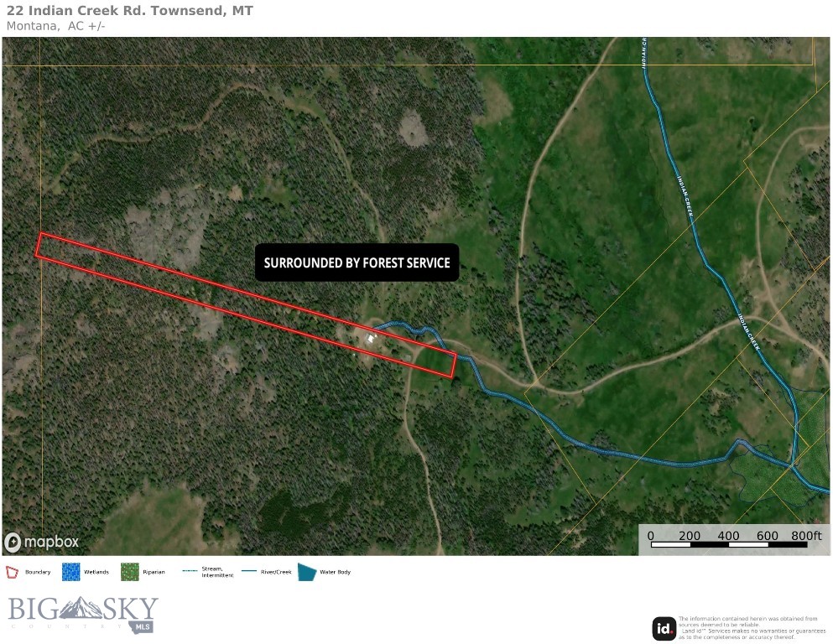Click the Land id disclaimer text
The width and height of the screenshot is (833, 644).
[x=752, y=627]
